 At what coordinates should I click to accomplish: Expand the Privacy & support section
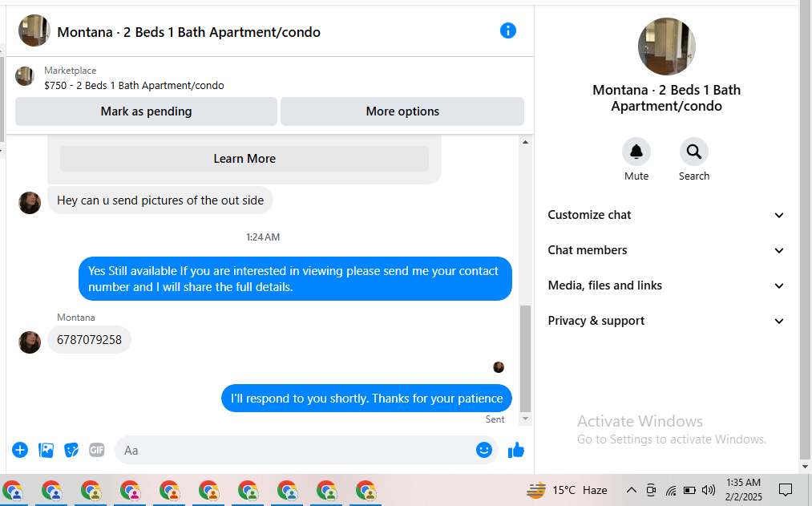point(665,321)
